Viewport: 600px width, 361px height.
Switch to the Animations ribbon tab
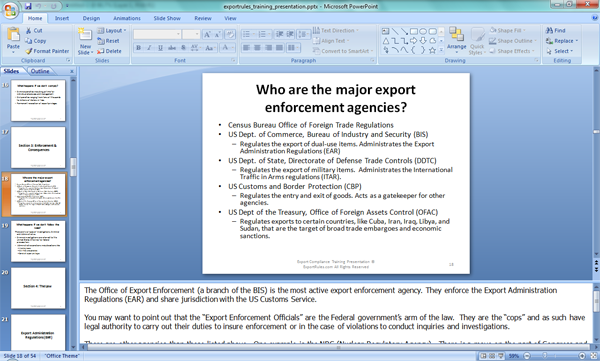pos(127,18)
